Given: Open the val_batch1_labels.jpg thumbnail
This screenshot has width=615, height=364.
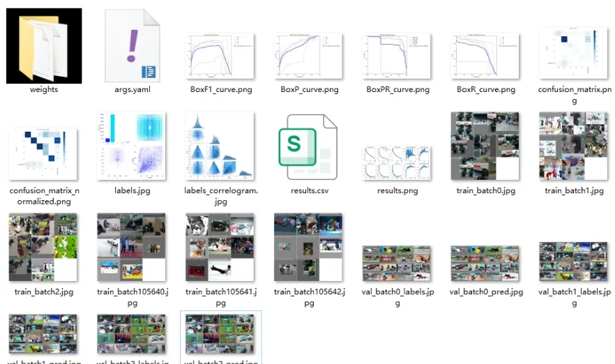Looking at the screenshot, I should [x=573, y=261].
